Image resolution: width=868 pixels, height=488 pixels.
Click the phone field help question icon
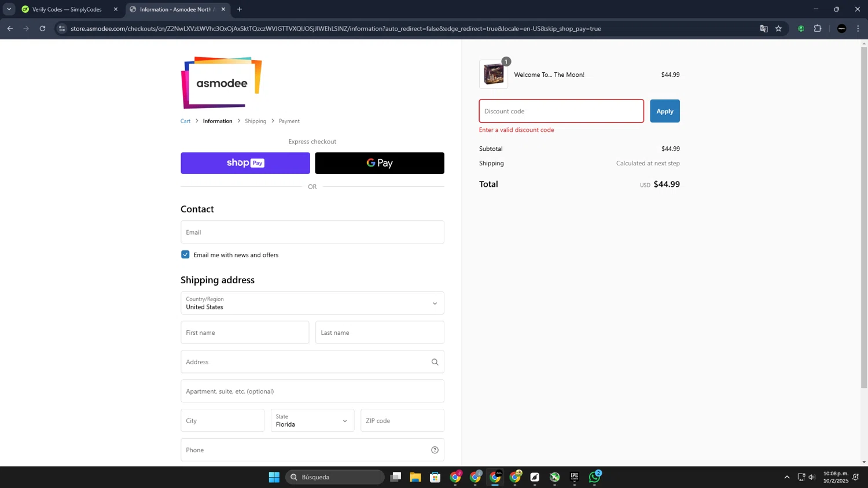pyautogui.click(x=435, y=450)
